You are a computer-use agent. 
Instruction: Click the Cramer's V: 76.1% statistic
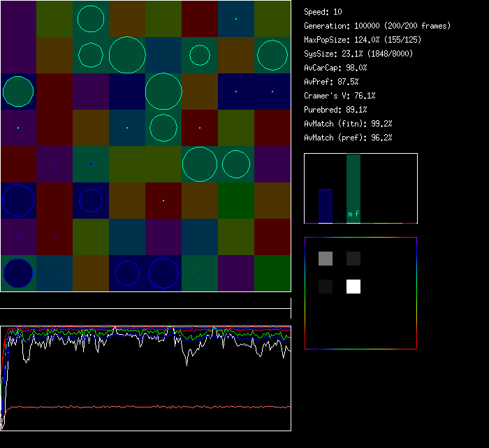coord(340,96)
